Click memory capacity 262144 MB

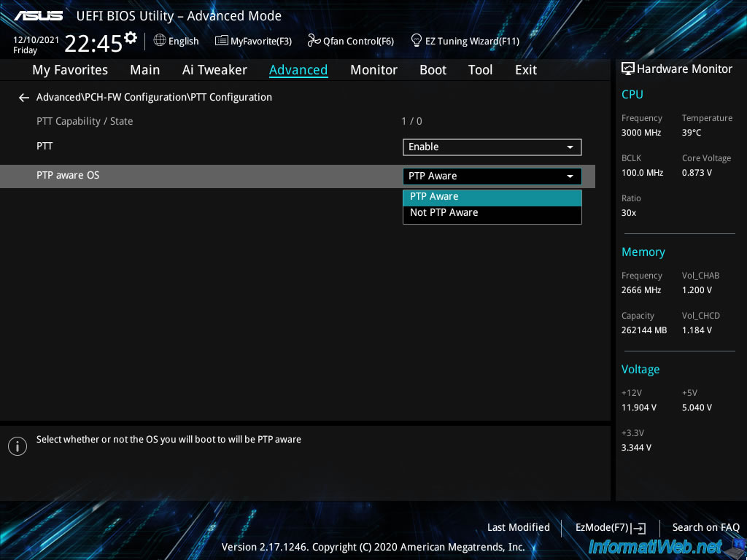pyautogui.click(x=643, y=330)
